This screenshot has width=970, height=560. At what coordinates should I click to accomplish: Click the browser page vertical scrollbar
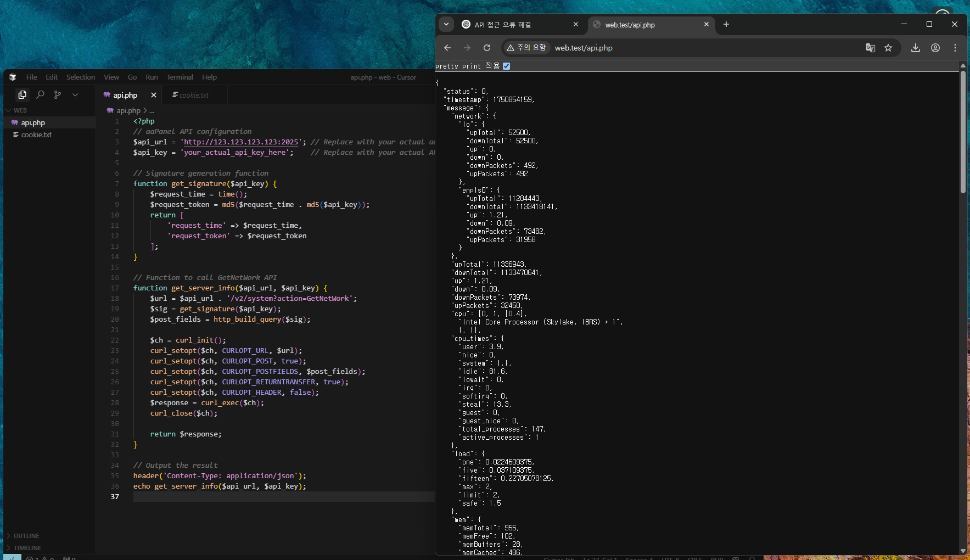click(963, 132)
